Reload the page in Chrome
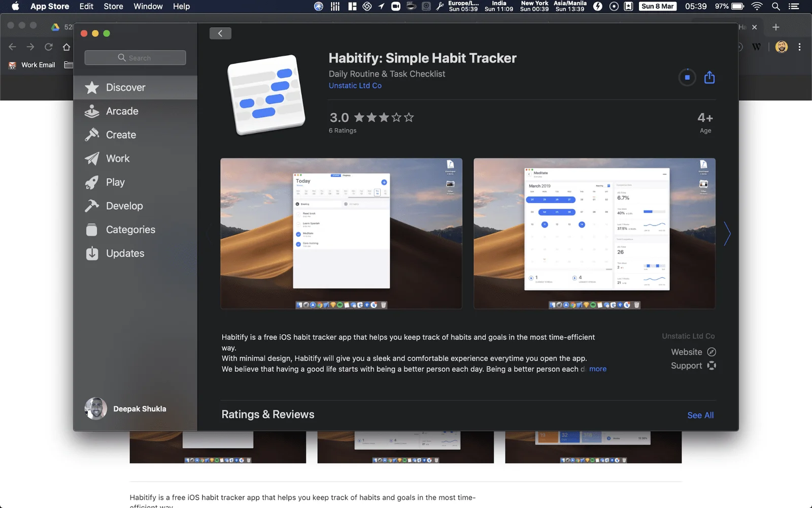Screen dimensions: 812x508 click(x=49, y=47)
